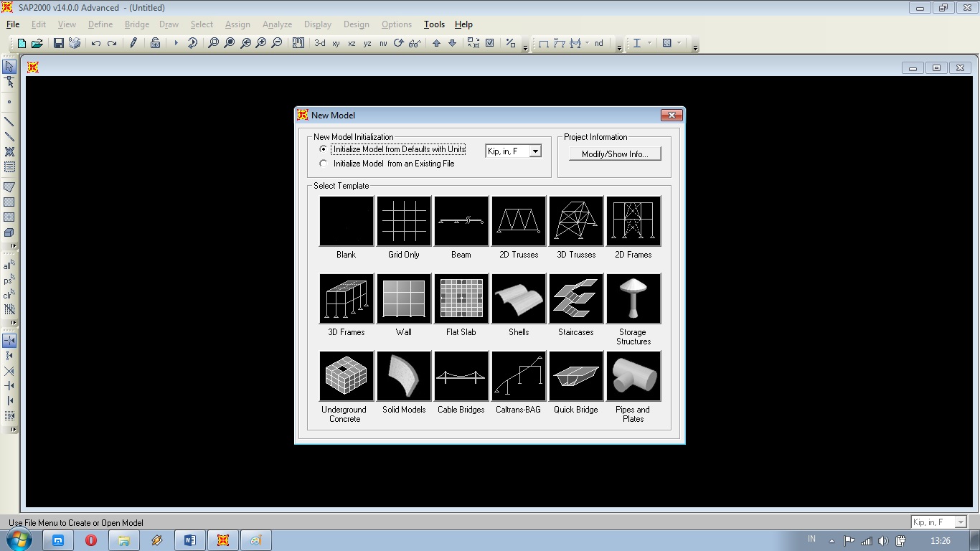Toggle the checkbox icon at toolbar's right end
The height and width of the screenshot is (551, 980).
pyautogui.click(x=489, y=42)
